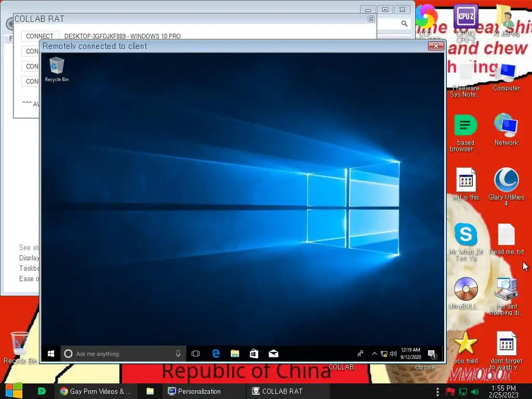Open the 'wtf is this' file icon
Screen dimensions: 532x399
click(x=465, y=184)
